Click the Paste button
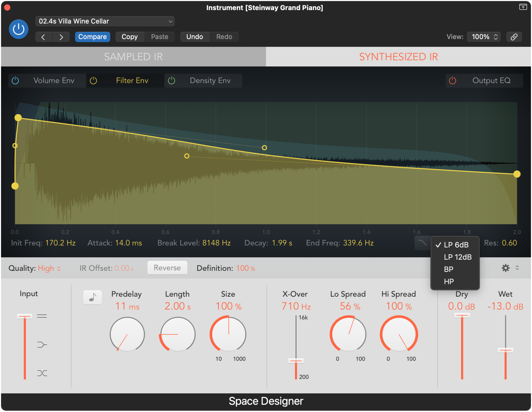The width and height of the screenshot is (532, 412). [x=160, y=37]
